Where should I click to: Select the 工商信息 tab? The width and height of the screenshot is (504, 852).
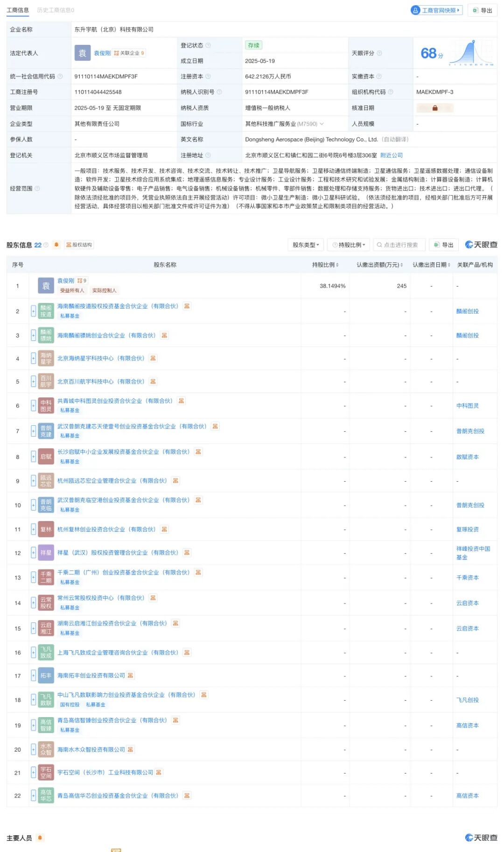point(18,10)
